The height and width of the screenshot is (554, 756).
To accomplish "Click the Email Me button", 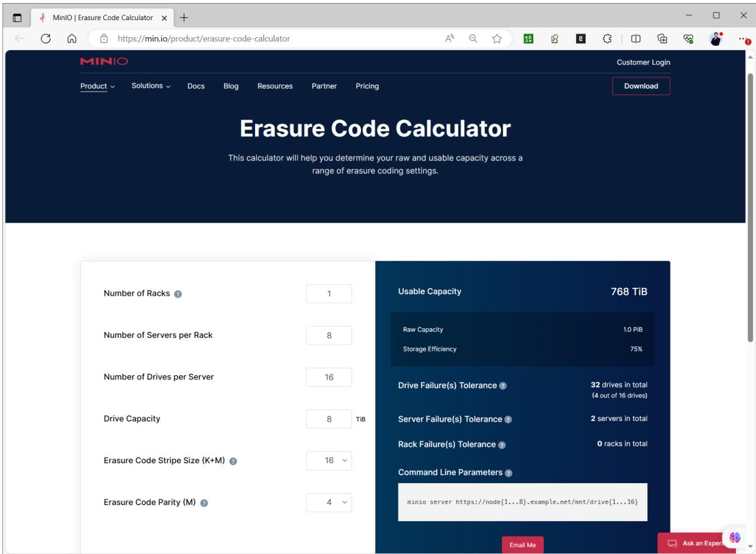I will tap(522, 545).
